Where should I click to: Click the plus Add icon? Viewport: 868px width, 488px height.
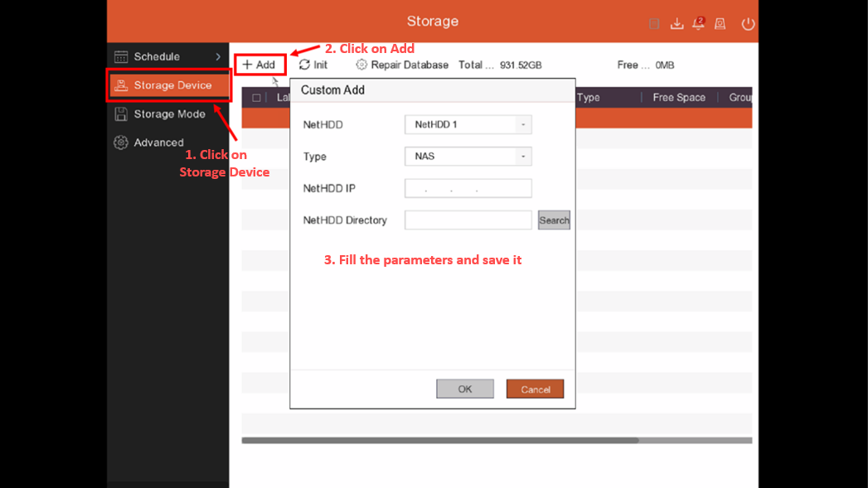pos(247,65)
